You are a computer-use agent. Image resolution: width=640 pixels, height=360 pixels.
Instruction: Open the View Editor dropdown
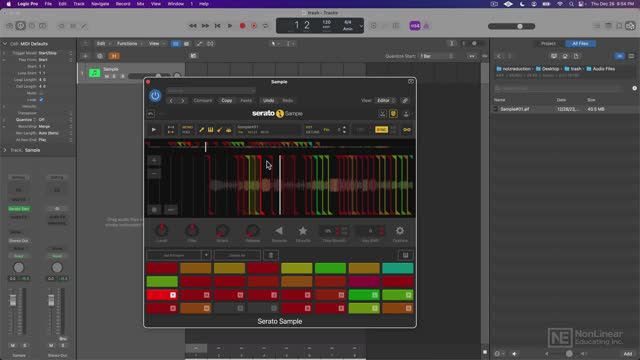pyautogui.click(x=385, y=100)
